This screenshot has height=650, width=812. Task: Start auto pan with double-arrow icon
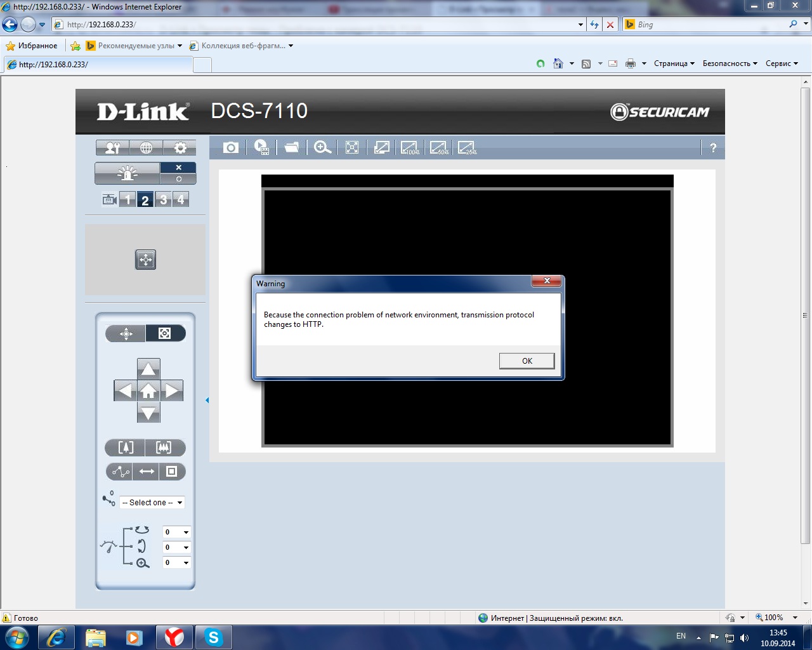(x=147, y=472)
